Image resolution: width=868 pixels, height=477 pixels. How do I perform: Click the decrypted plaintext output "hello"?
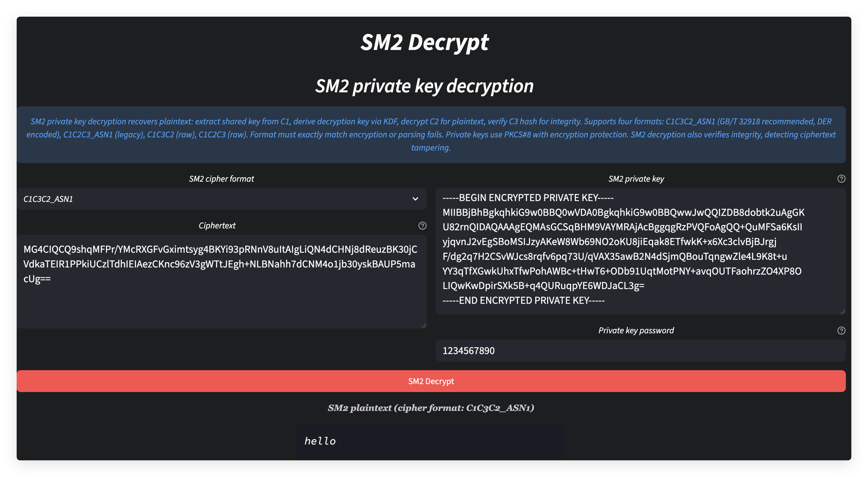point(320,441)
